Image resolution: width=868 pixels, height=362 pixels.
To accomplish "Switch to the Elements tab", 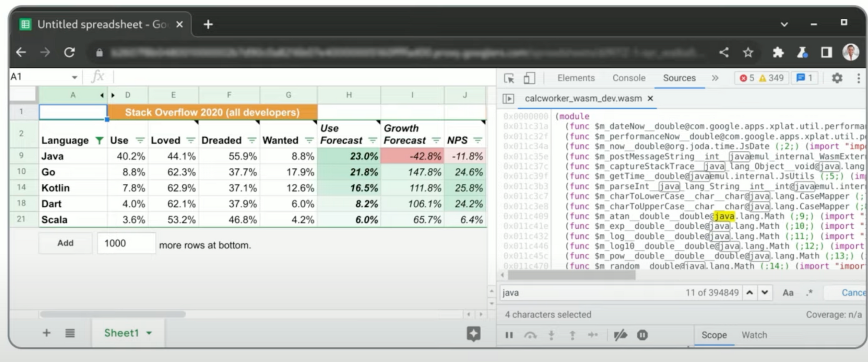I will [576, 78].
